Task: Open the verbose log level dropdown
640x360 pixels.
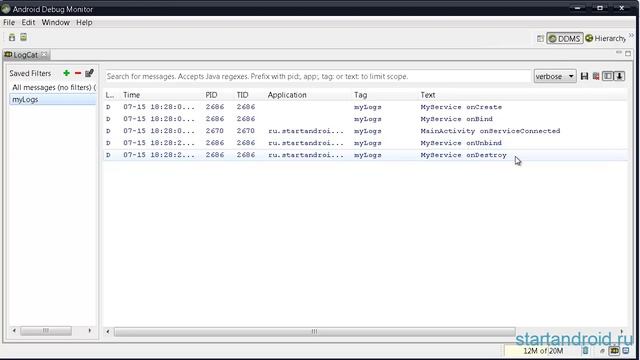Action: [555, 76]
